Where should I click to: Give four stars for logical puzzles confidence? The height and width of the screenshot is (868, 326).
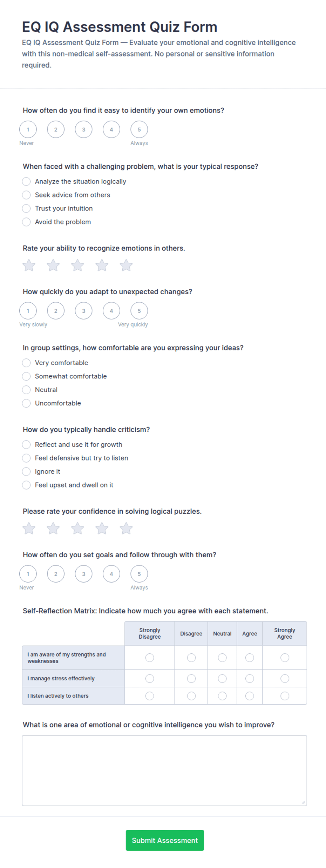(102, 529)
